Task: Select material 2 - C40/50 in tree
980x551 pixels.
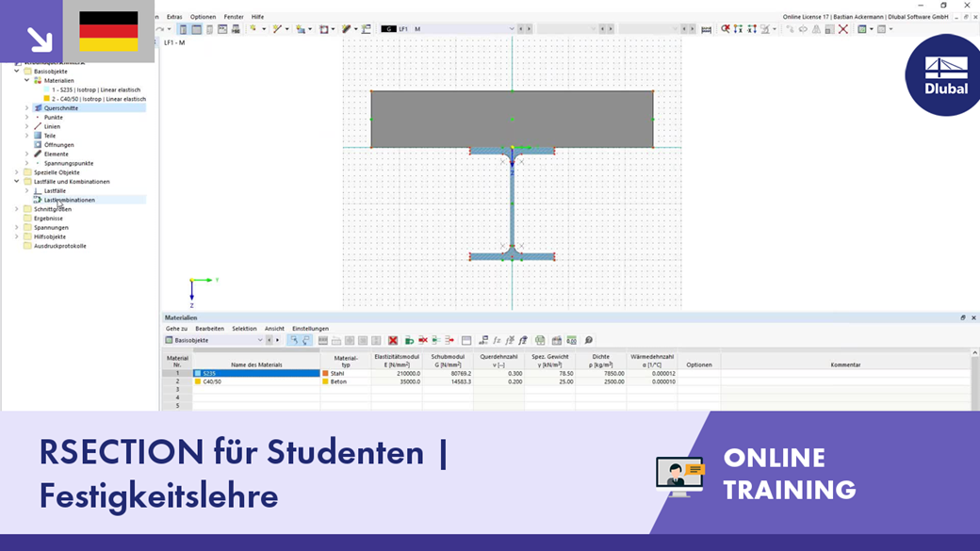Action: click(x=99, y=99)
